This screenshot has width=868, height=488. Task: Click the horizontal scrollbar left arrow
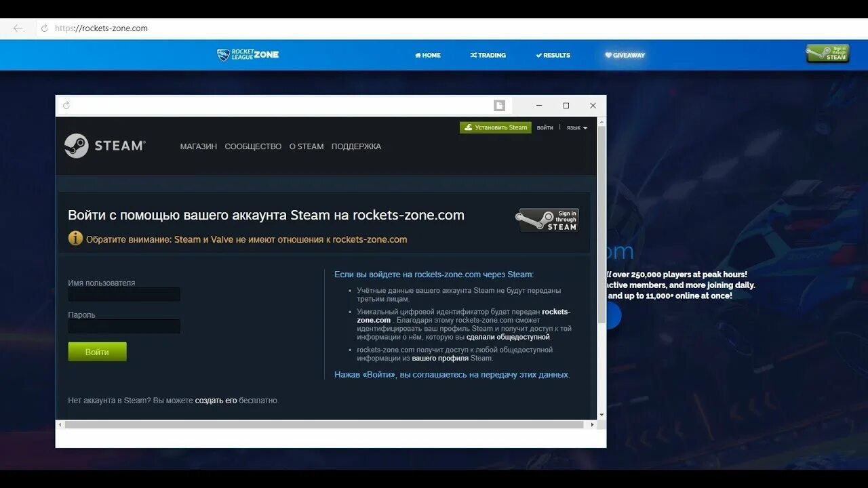60,424
